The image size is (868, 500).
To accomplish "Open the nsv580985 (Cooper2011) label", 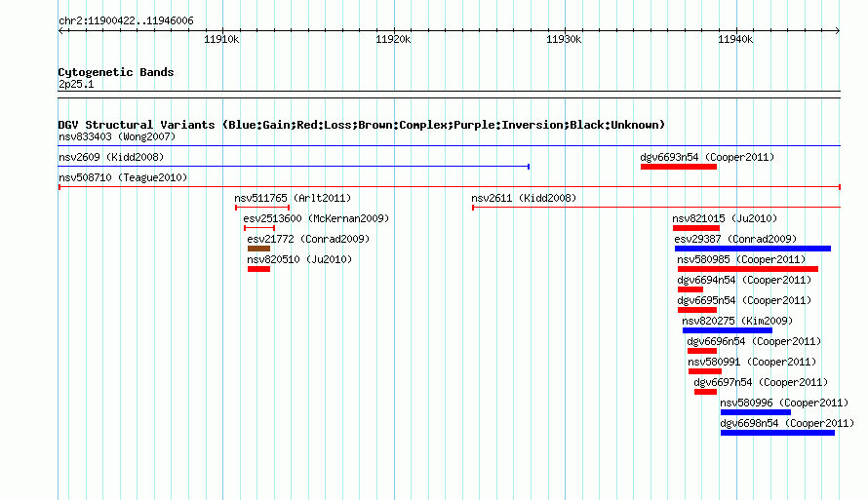I will [x=741, y=259].
